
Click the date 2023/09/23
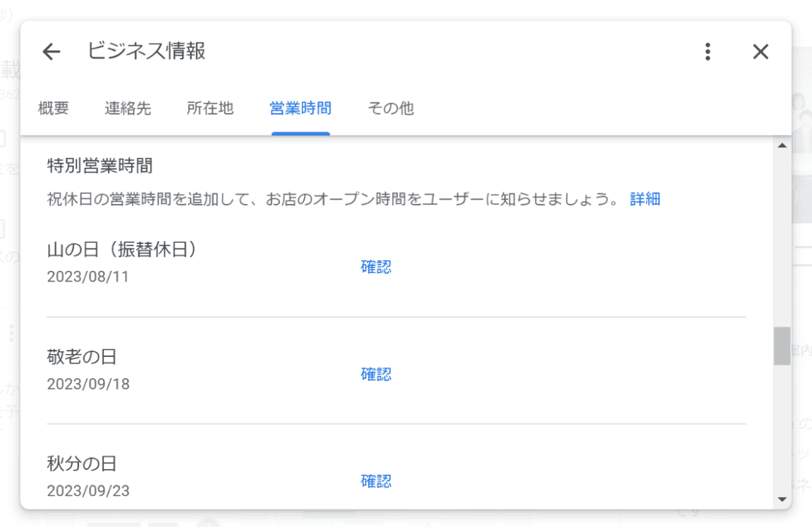(x=88, y=490)
